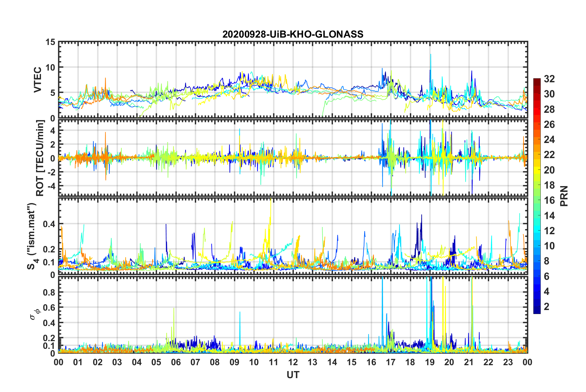
Task: Click inside the ROT plot panel
Action: tap(293, 158)
